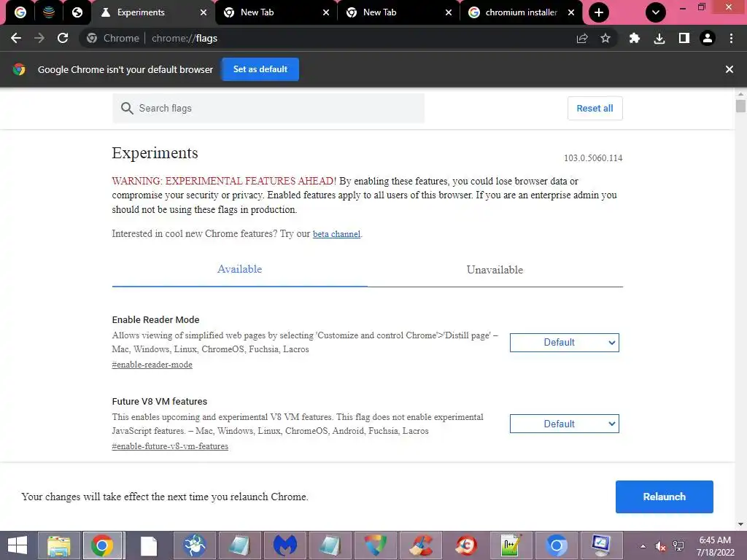Toggle the side panel icon
This screenshot has height=560, width=747.
[684, 38]
